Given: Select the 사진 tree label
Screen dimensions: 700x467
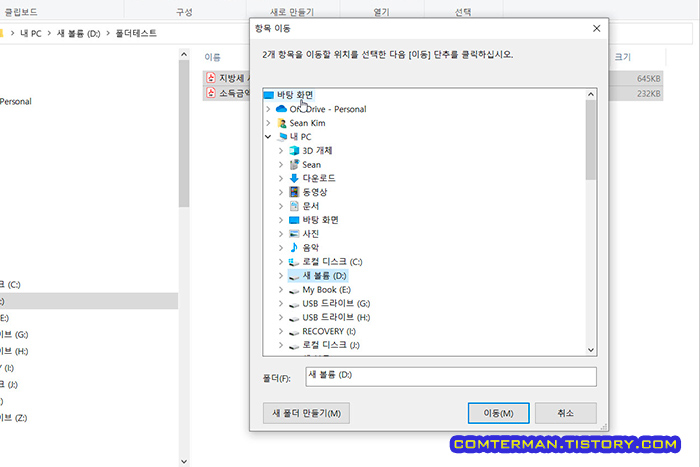Looking at the screenshot, I should point(311,234).
